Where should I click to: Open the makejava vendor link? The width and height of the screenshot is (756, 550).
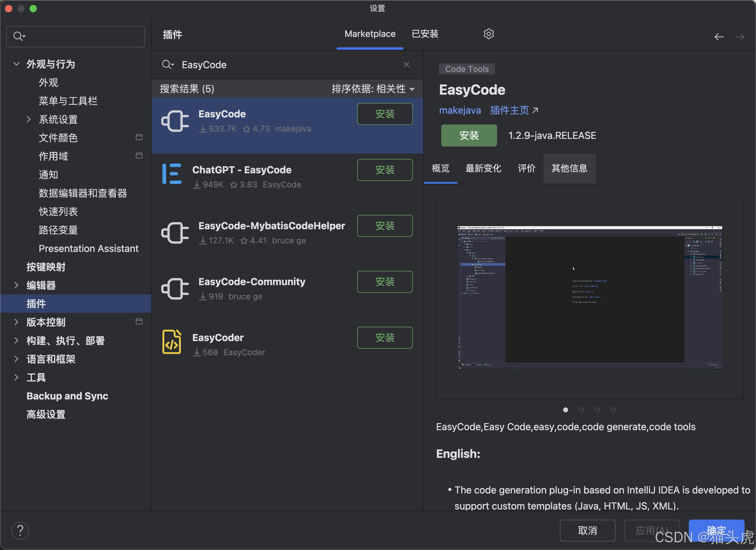click(460, 110)
